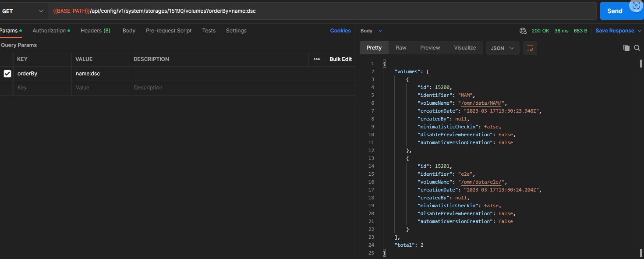Open search in response body
Screen dimensions: 644x259
coord(637,48)
